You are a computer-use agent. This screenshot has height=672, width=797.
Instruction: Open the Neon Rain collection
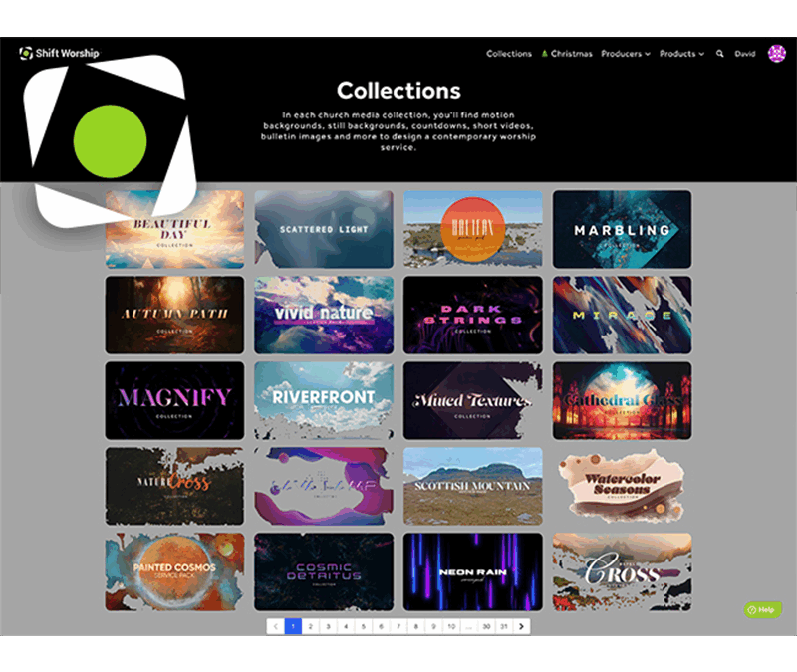pyautogui.click(x=472, y=571)
